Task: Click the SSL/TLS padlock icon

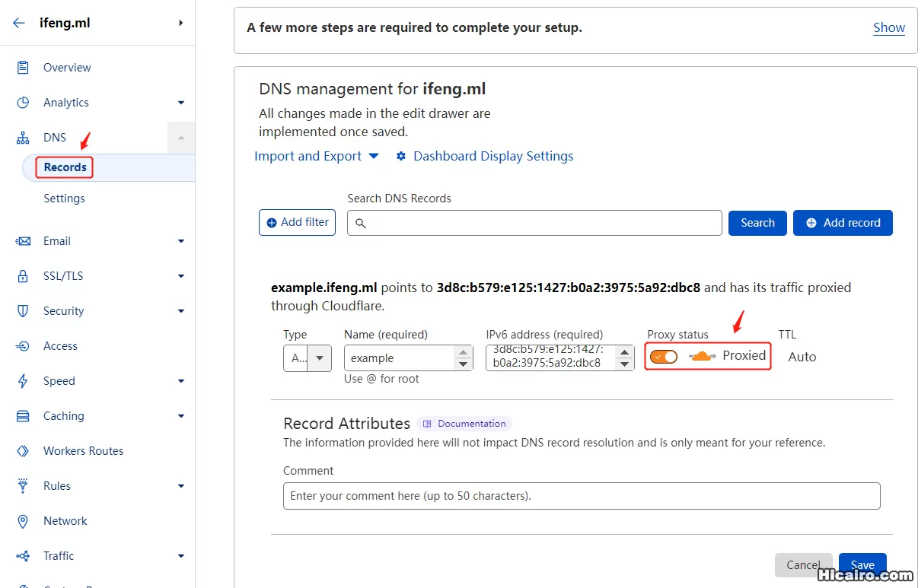Action: point(23,276)
